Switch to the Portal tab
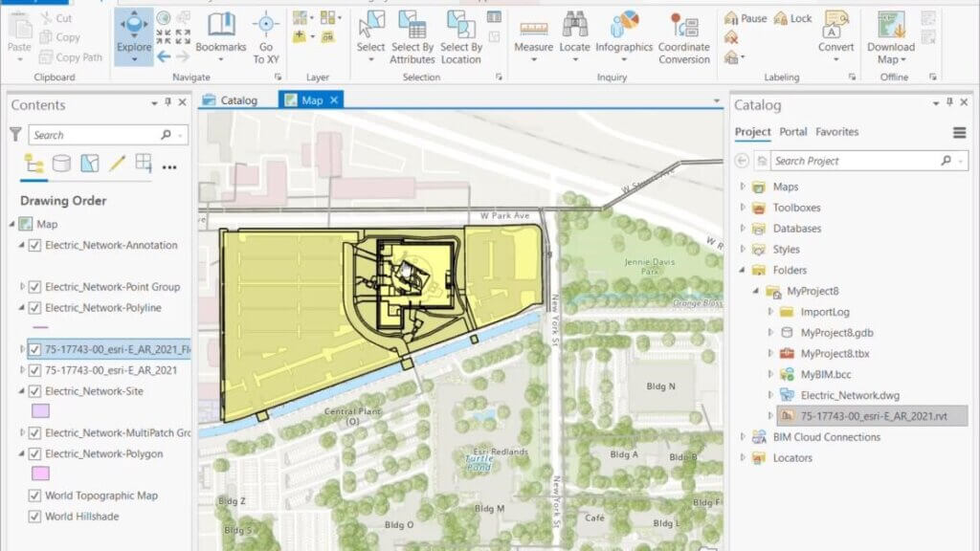The height and width of the screenshot is (551, 980). click(793, 132)
